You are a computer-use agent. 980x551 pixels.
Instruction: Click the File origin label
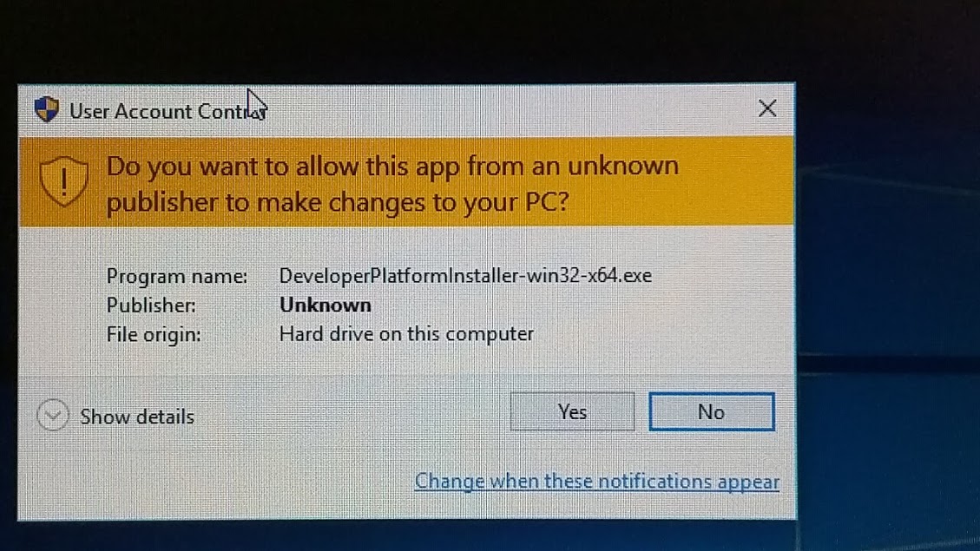[x=153, y=335]
